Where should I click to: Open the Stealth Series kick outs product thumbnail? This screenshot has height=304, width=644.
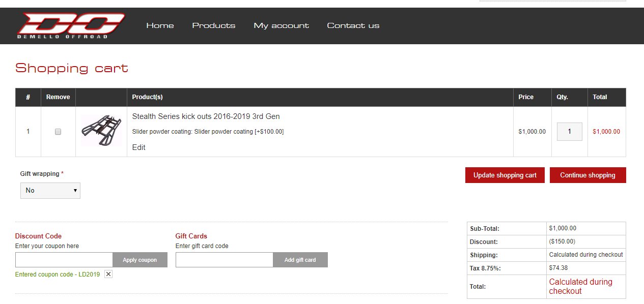pyautogui.click(x=101, y=131)
